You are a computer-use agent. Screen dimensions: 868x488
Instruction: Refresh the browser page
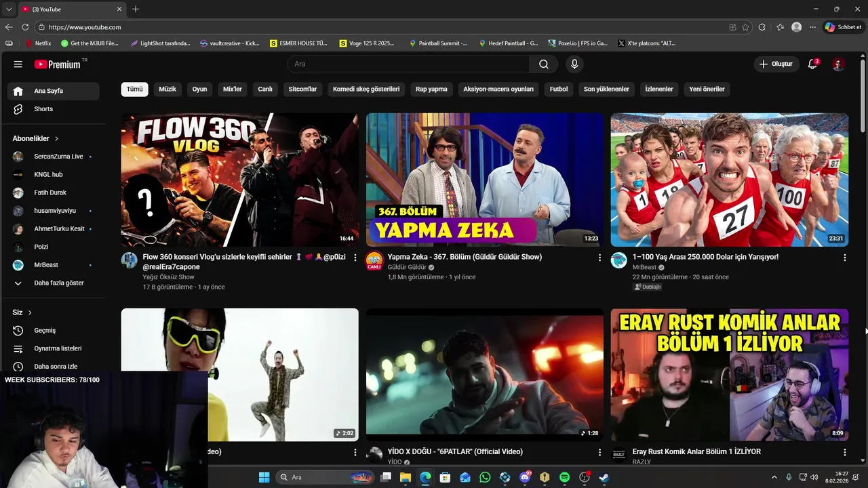pyautogui.click(x=25, y=27)
